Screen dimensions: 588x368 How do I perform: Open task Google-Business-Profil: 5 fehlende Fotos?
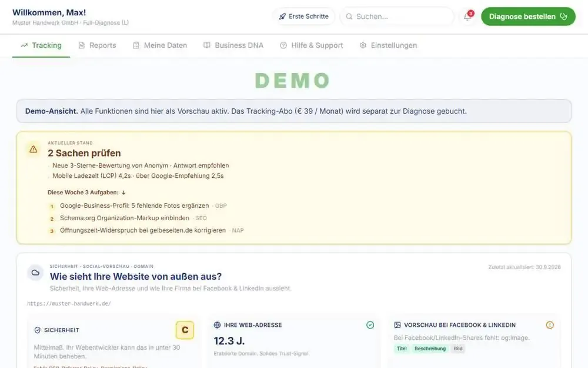click(134, 205)
